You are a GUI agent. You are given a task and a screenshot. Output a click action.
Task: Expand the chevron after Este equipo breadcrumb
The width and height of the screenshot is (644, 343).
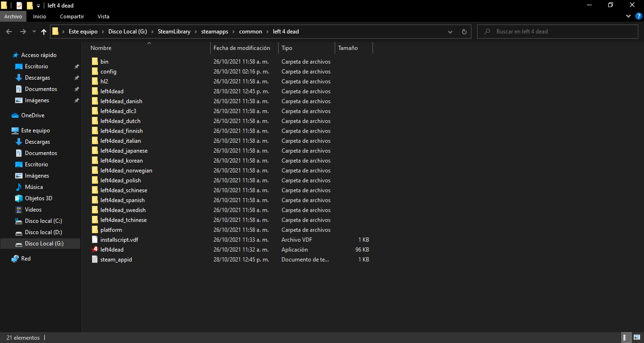[x=102, y=32]
